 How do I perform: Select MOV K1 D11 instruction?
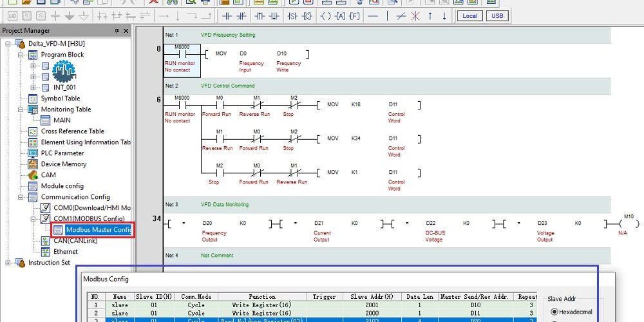[x=368, y=173]
